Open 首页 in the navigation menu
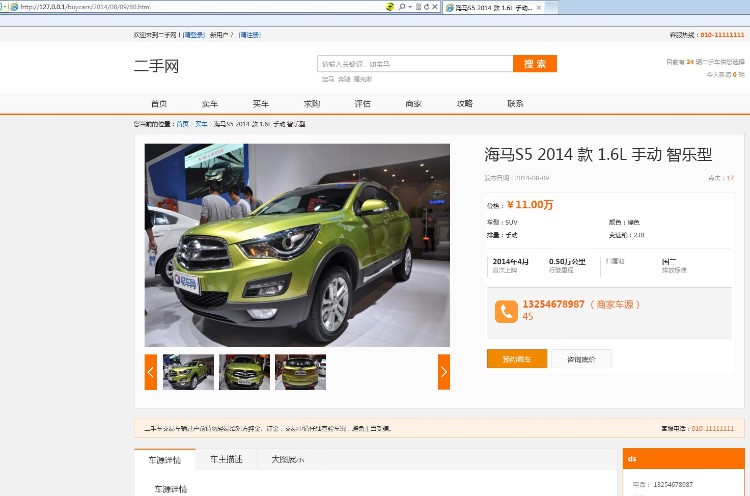This screenshot has height=496, width=750. click(x=159, y=103)
